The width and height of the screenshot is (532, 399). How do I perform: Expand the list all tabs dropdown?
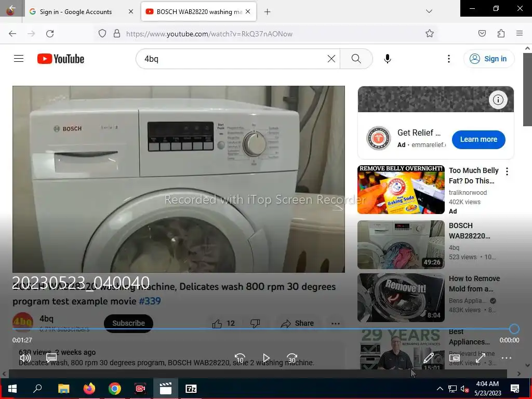pos(429,11)
